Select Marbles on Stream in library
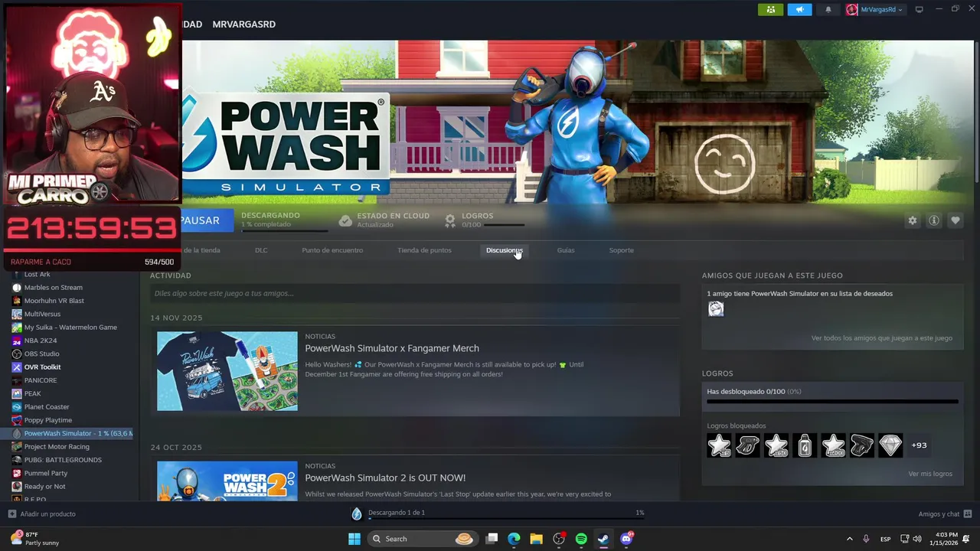Image resolution: width=980 pixels, height=551 pixels. pyautogui.click(x=53, y=288)
